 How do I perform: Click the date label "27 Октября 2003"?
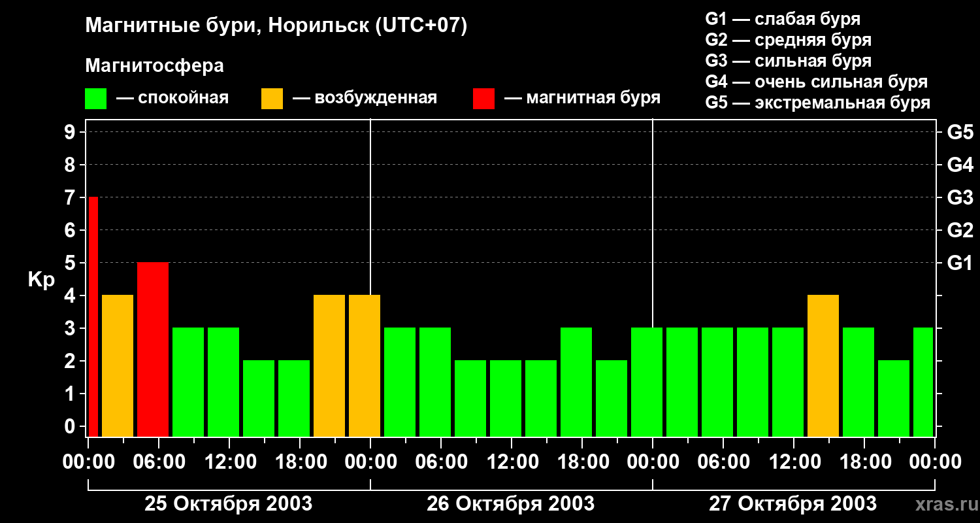click(x=793, y=503)
